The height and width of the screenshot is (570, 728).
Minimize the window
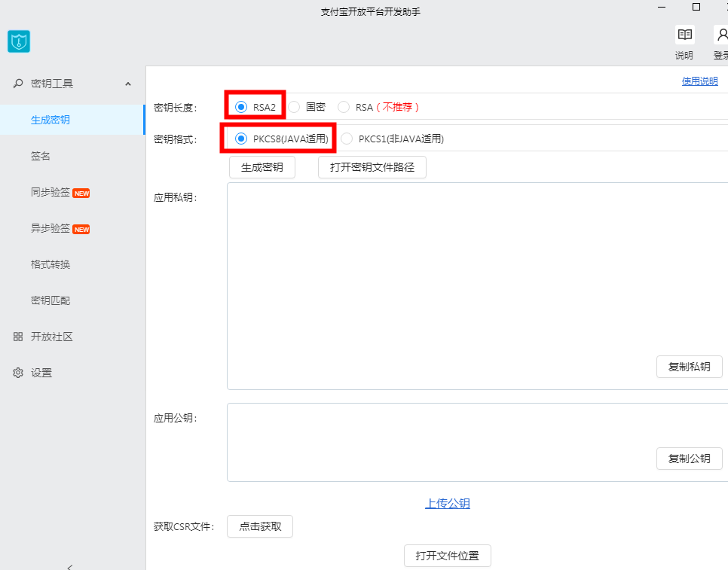(x=662, y=7)
